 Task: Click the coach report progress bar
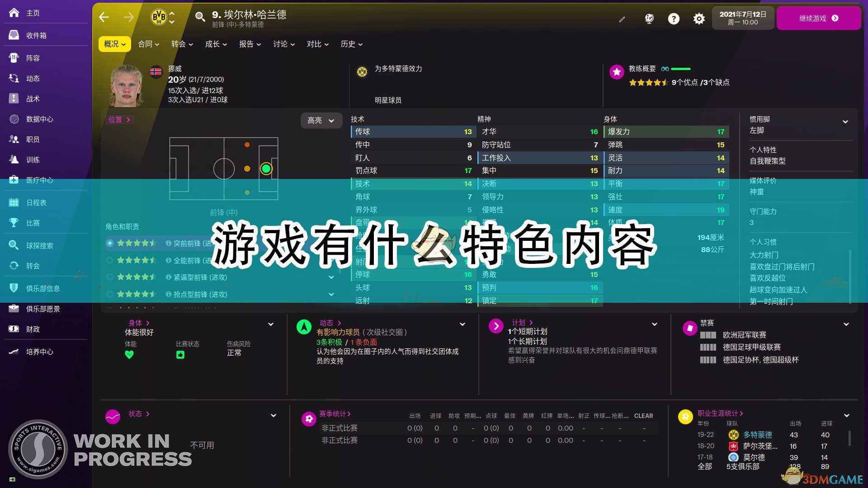coord(681,69)
